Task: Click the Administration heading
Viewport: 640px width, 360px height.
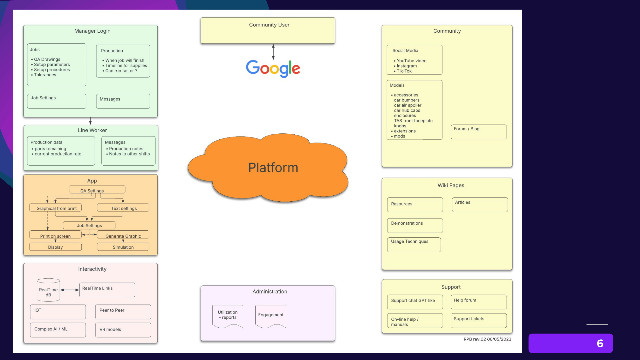Action: (x=270, y=291)
